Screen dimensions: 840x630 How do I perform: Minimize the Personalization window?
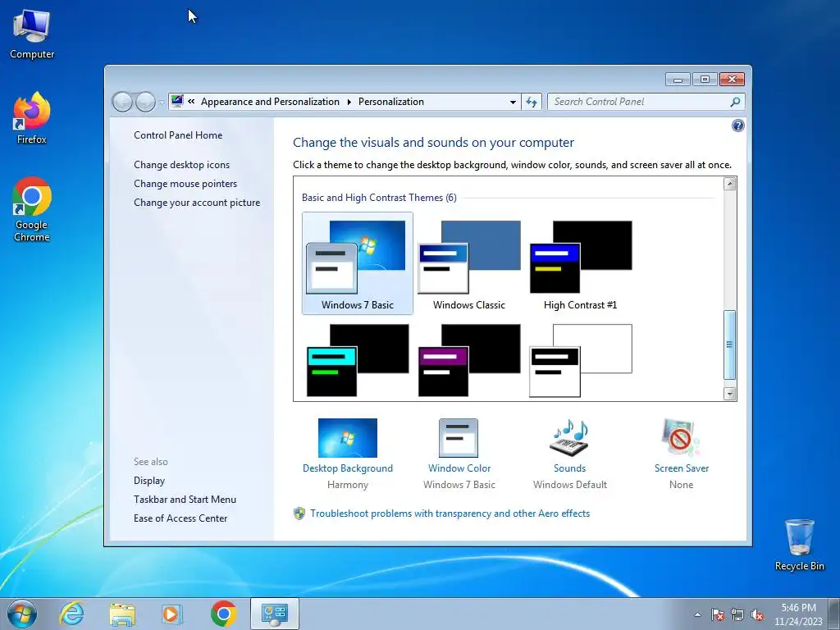click(678, 80)
